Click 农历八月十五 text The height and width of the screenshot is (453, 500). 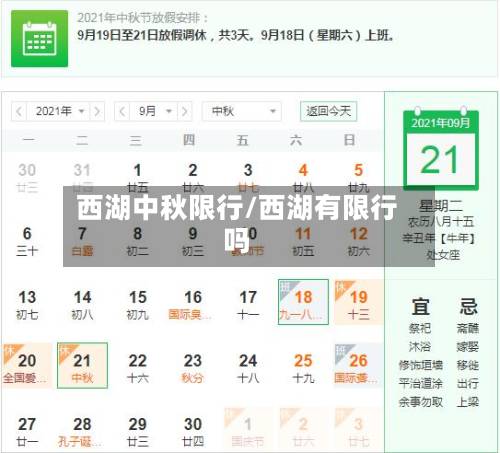tap(441, 221)
